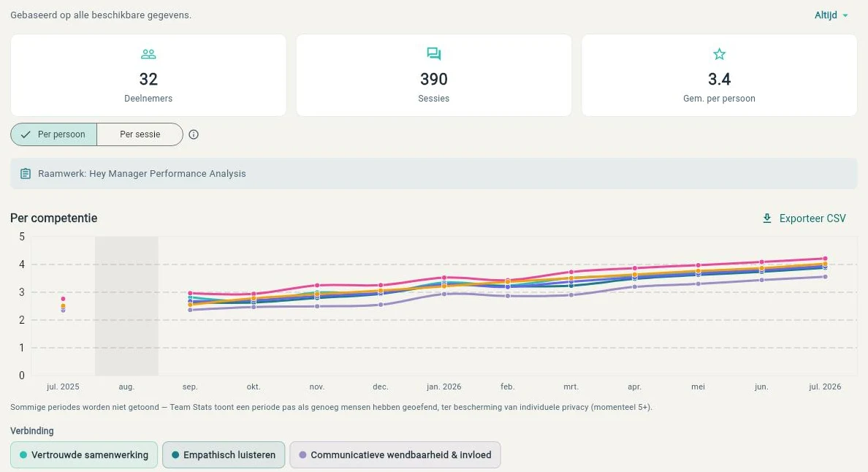
Task: Click the pink data point at jul. 2026
Action: (x=825, y=259)
